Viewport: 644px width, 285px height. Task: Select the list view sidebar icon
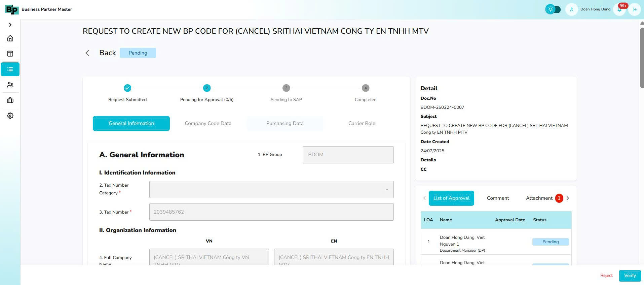coord(10,69)
